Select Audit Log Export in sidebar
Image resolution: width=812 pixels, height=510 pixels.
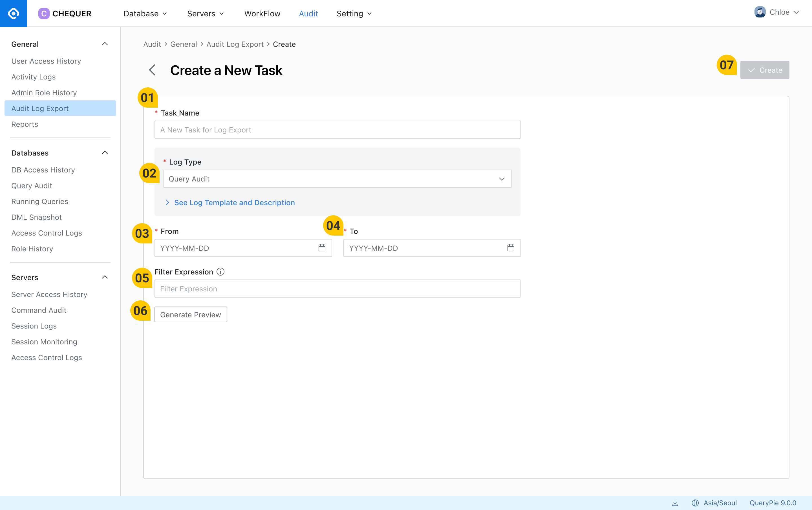point(60,108)
